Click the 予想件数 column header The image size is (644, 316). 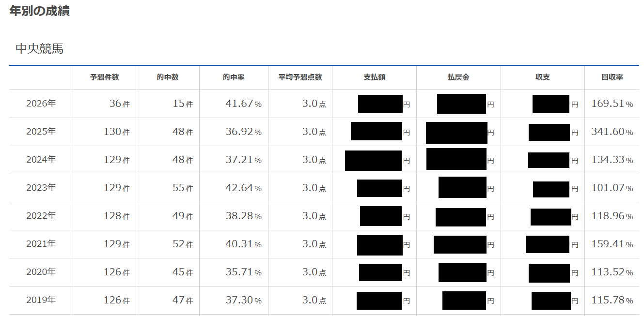click(x=104, y=77)
